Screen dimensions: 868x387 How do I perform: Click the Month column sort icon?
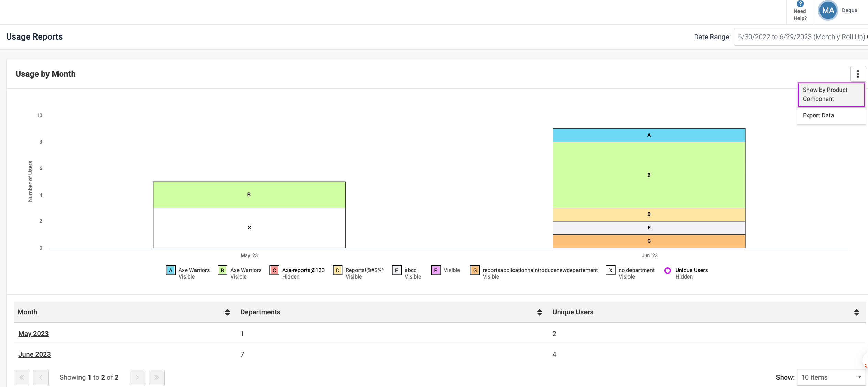[x=227, y=312]
